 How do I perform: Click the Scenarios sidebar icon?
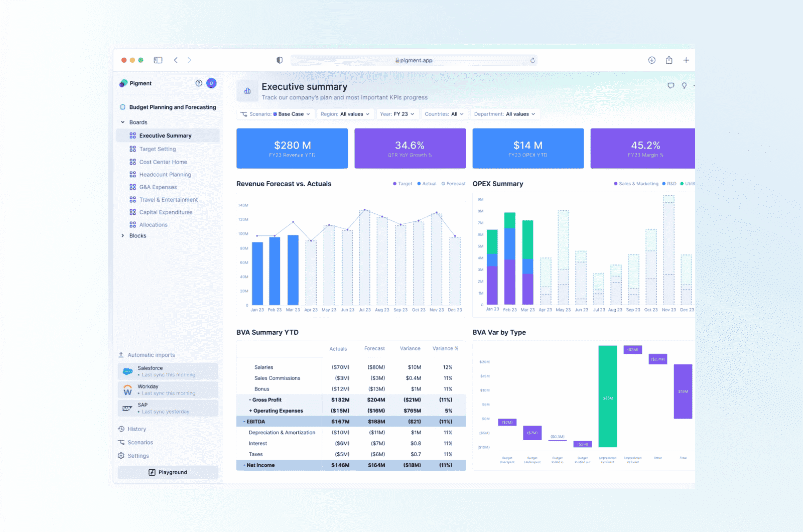tap(121, 442)
